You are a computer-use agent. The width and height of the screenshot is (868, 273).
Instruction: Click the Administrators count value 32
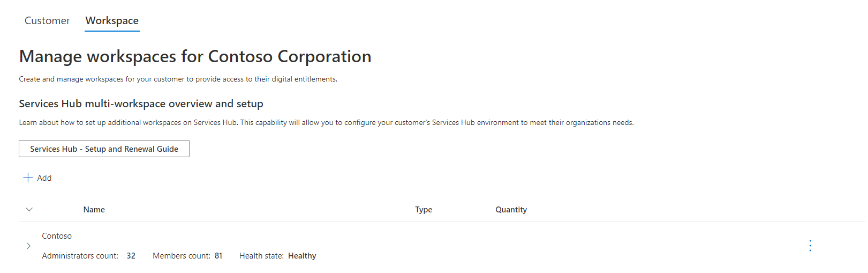(131, 256)
